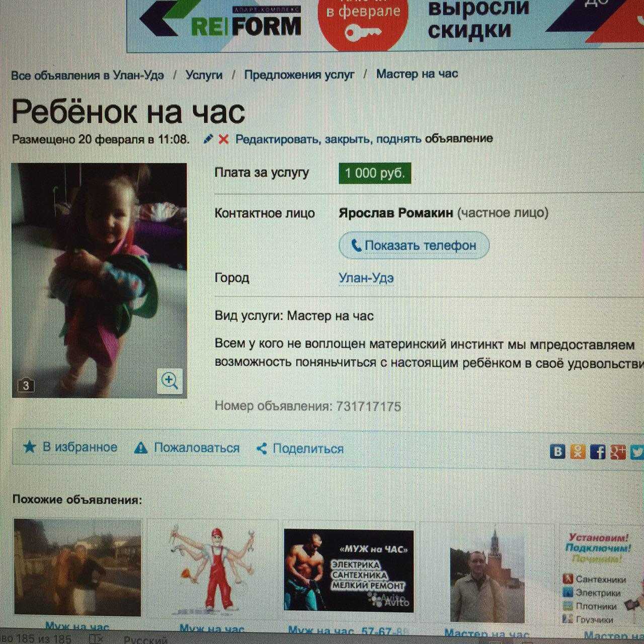The height and width of the screenshot is (644, 644).
Task: Open the Улан-Удэ city link
Action: (x=366, y=278)
